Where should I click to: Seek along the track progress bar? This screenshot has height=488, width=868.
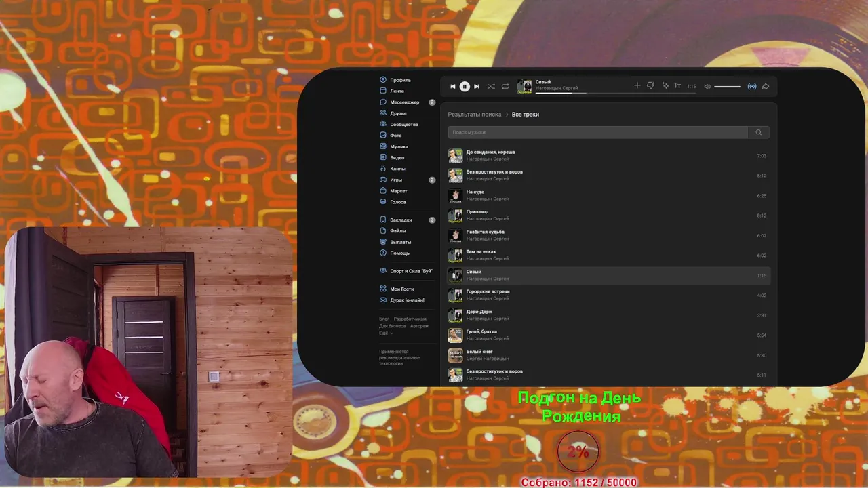(x=615, y=93)
